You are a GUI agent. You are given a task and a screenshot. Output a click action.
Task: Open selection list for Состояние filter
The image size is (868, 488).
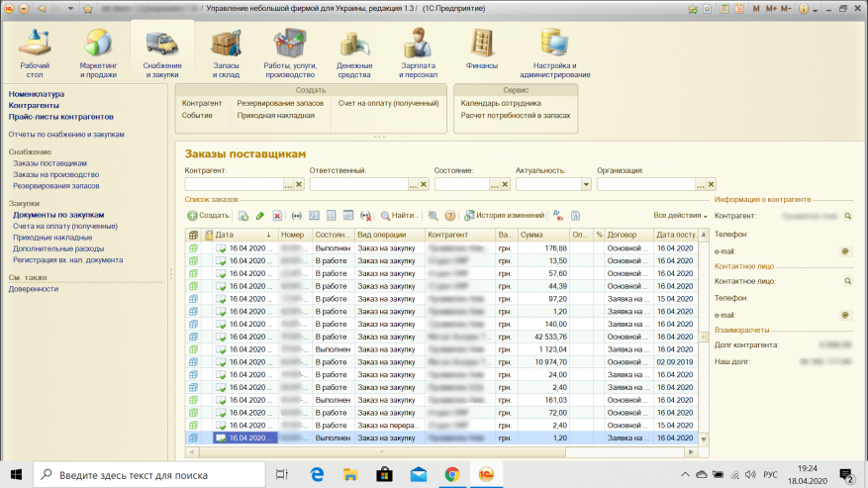(x=495, y=184)
